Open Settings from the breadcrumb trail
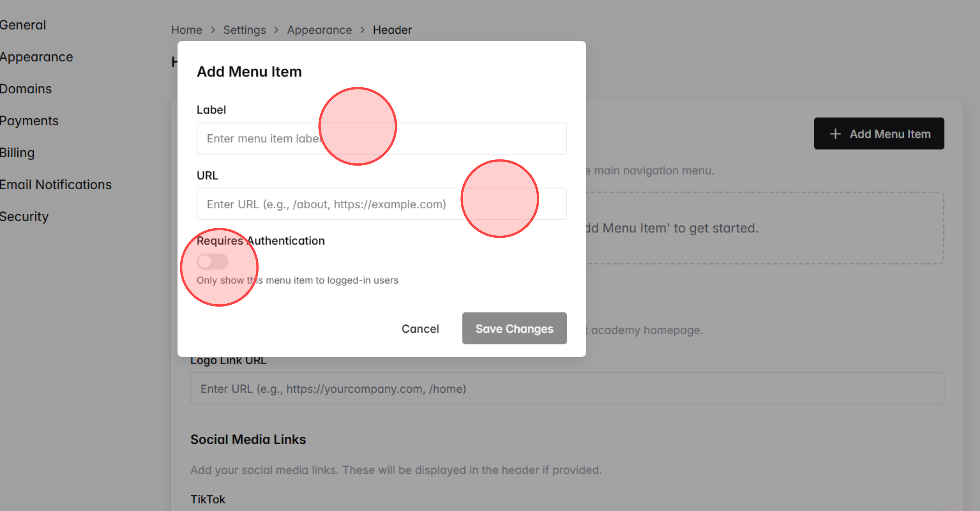 pos(245,30)
